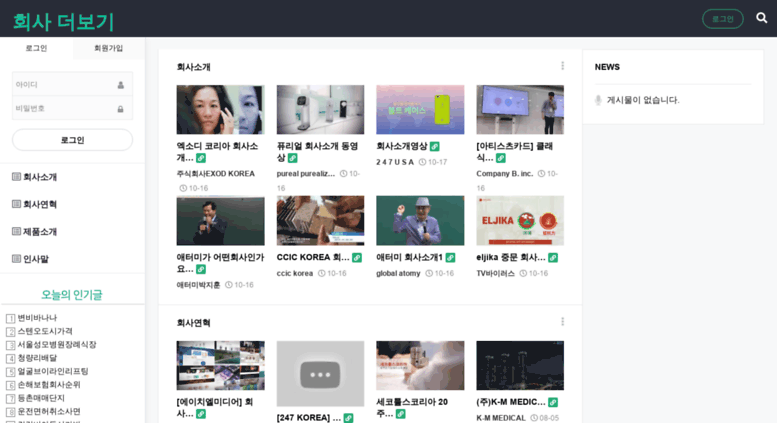Image resolution: width=777 pixels, height=423 pixels.
Task: Open the 247 KOREA placeholder thumbnail
Action: tap(320, 373)
